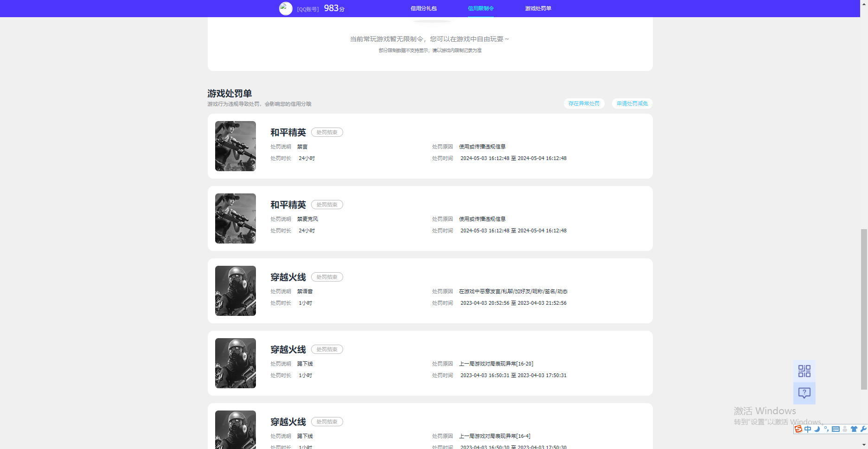
Task: Click the 禁言 penalty description text
Action: 302,147
